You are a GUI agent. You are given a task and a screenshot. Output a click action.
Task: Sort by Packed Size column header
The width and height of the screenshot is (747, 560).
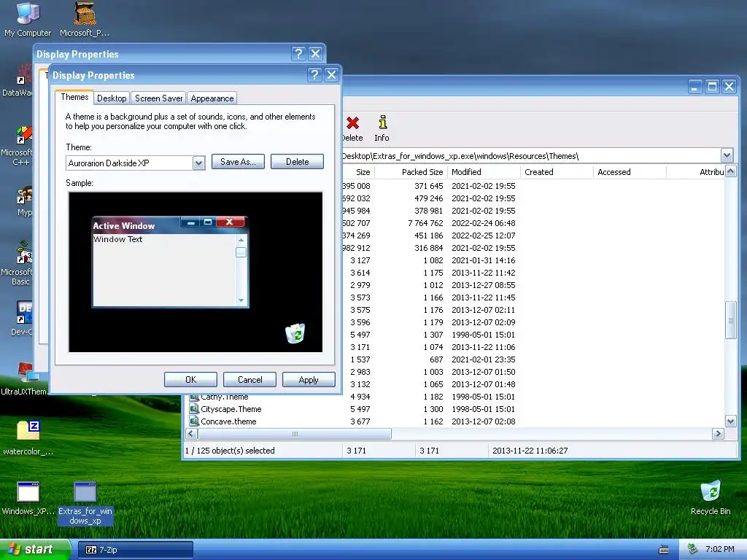(411, 172)
